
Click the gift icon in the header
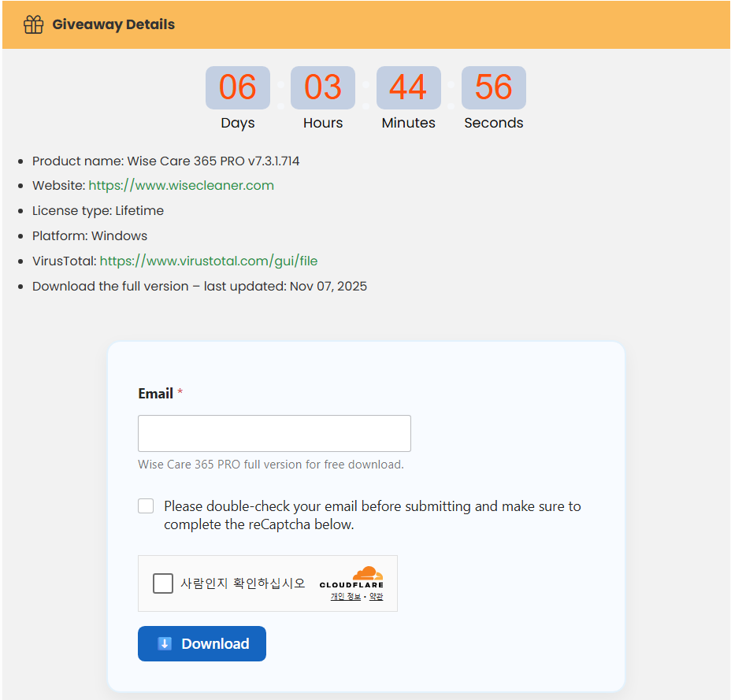click(33, 24)
